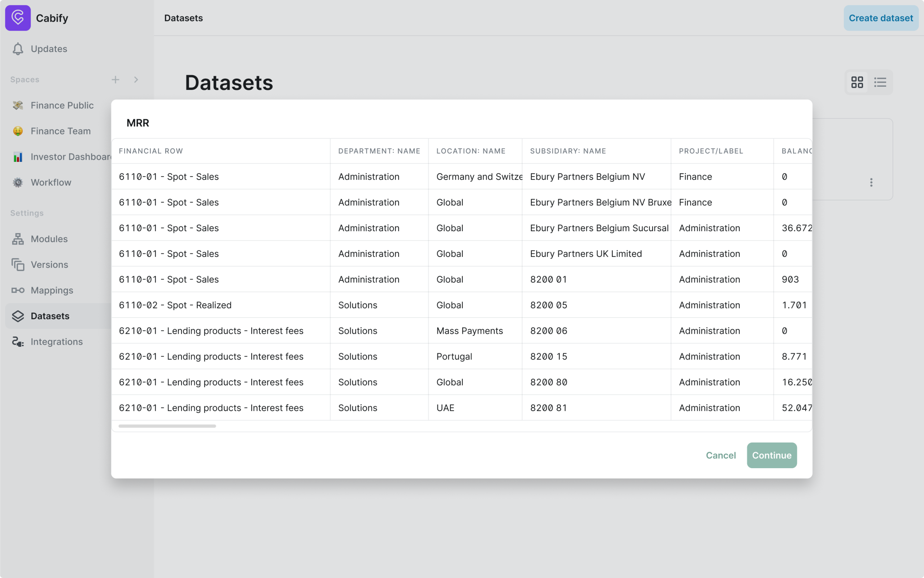Screen dimensions: 924x578
Task: Switch to grid view
Action: [857, 82]
